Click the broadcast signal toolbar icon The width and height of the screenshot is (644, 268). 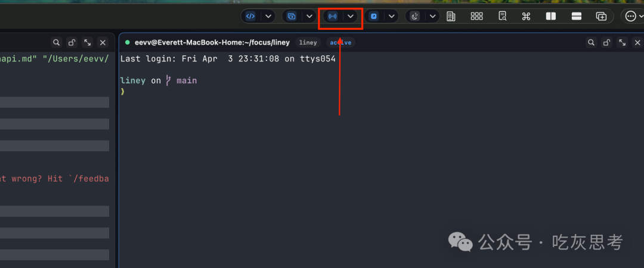click(x=333, y=17)
